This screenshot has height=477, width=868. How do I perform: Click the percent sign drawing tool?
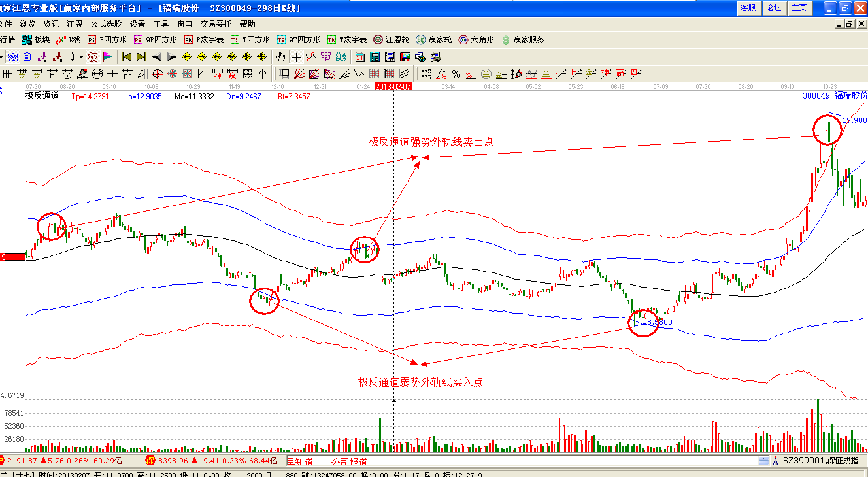point(456,73)
